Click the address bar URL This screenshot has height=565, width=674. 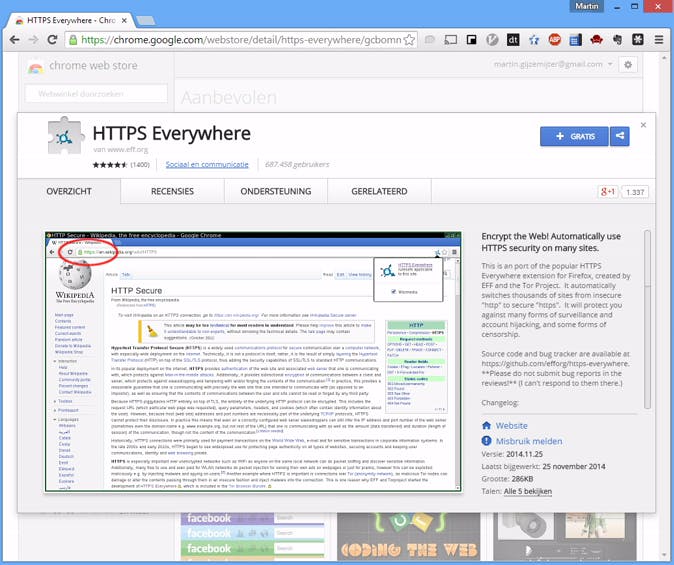241,40
